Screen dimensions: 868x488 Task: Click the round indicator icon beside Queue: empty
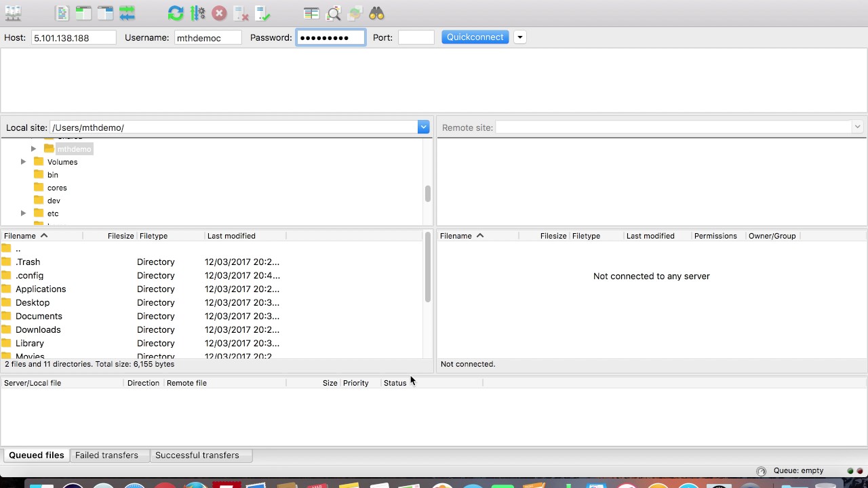coord(761,471)
